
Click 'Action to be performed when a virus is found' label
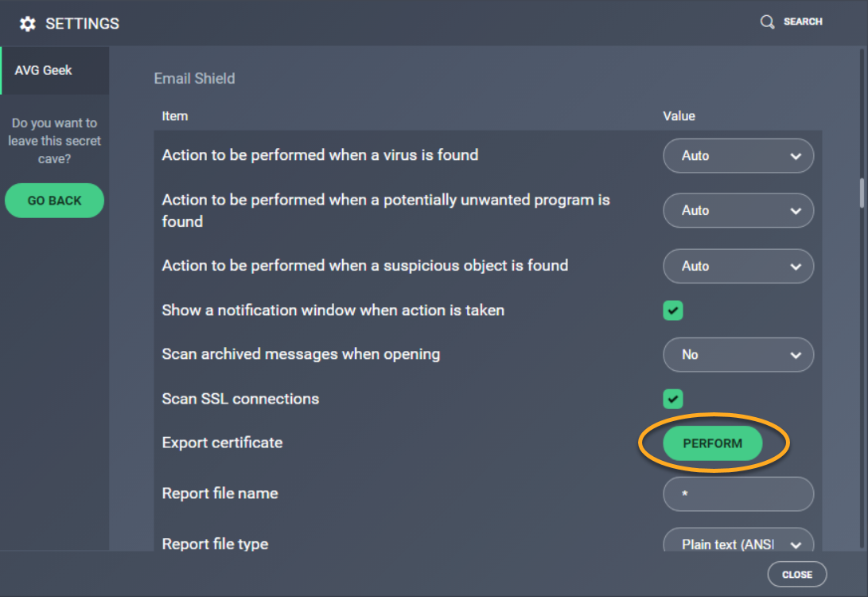pos(320,155)
